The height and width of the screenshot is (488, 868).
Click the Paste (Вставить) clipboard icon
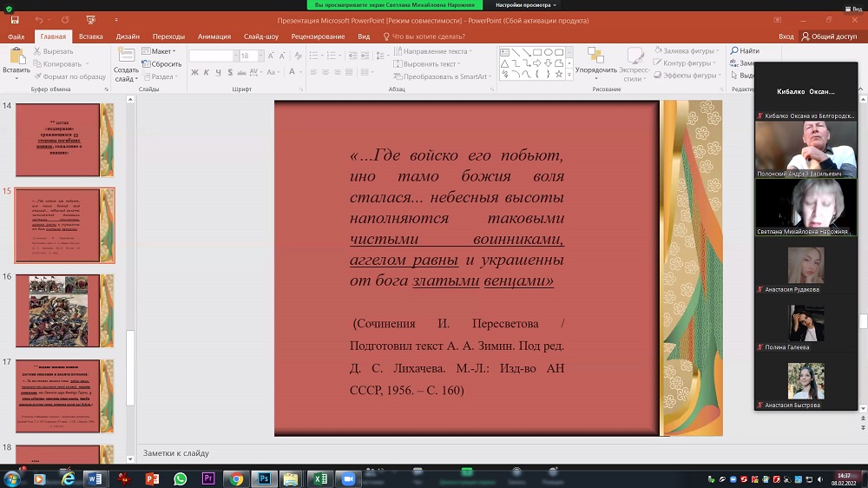16,58
